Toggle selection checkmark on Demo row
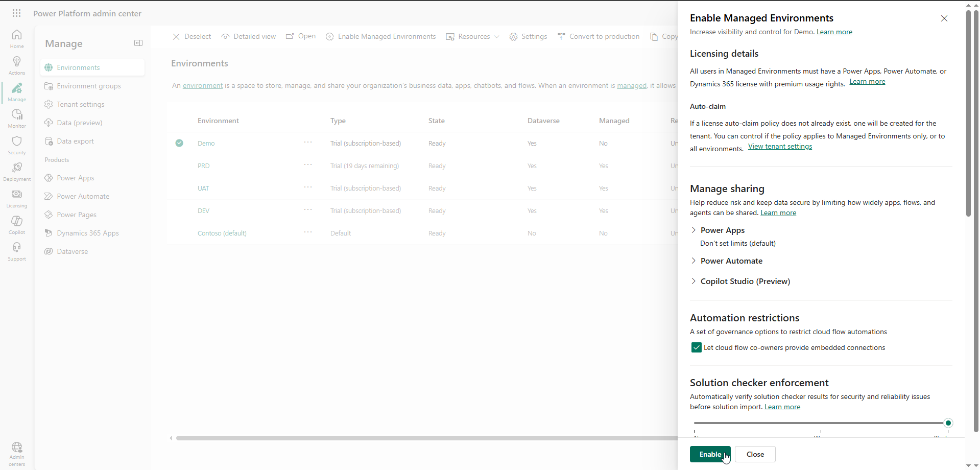 tap(179, 143)
